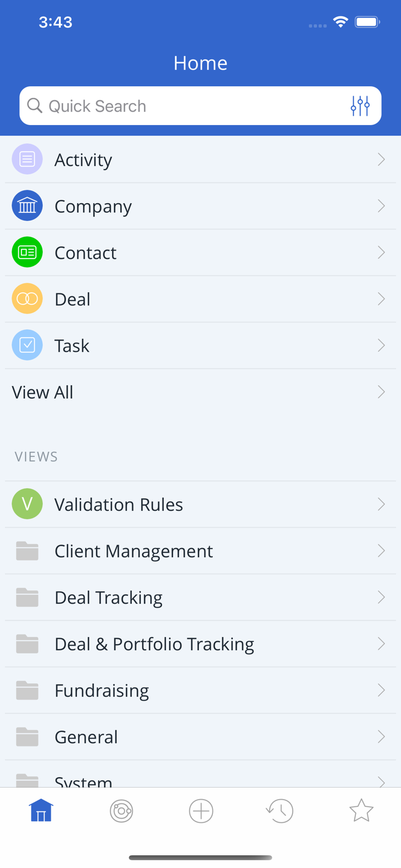Tap the light blue Task checkbox icon

pos(27,345)
